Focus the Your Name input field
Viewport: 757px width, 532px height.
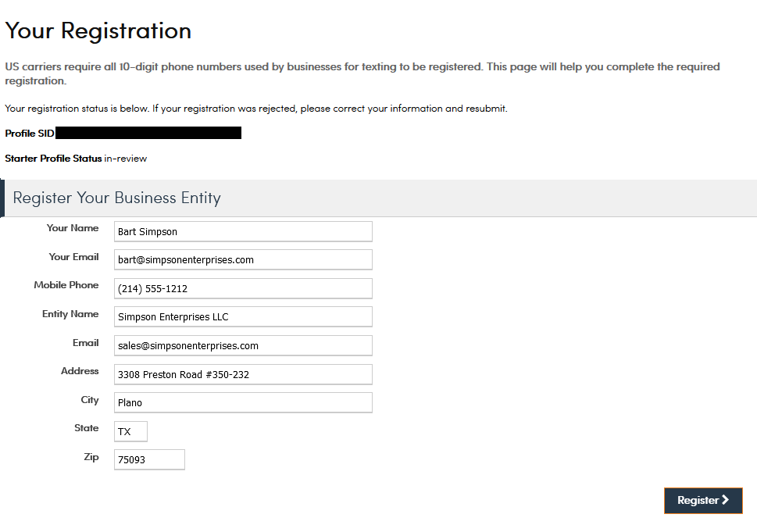(243, 231)
